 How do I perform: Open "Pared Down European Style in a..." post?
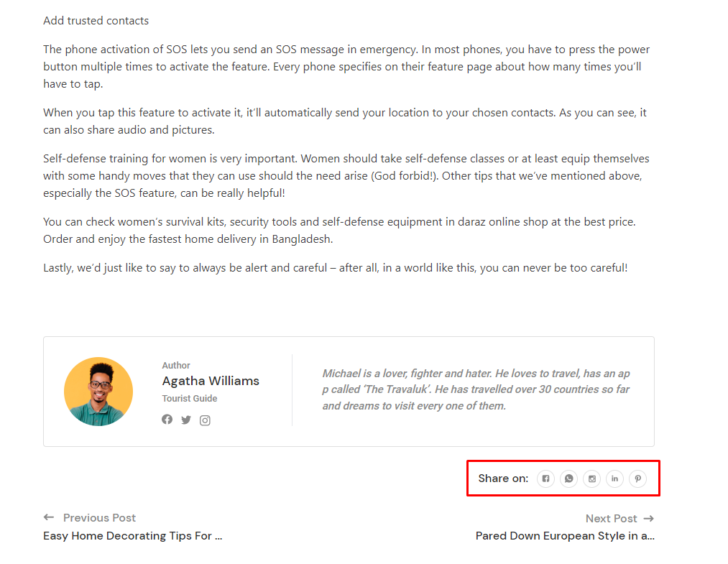pos(565,535)
